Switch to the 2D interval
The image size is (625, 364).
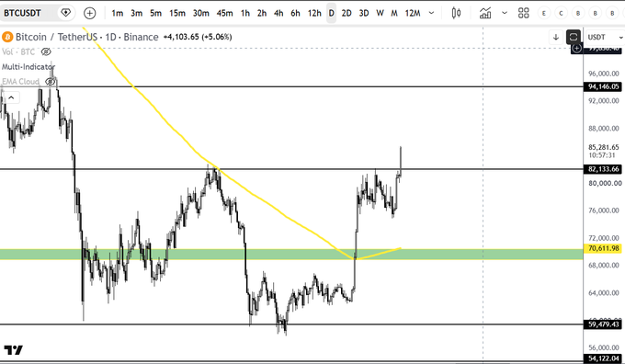[x=347, y=13]
